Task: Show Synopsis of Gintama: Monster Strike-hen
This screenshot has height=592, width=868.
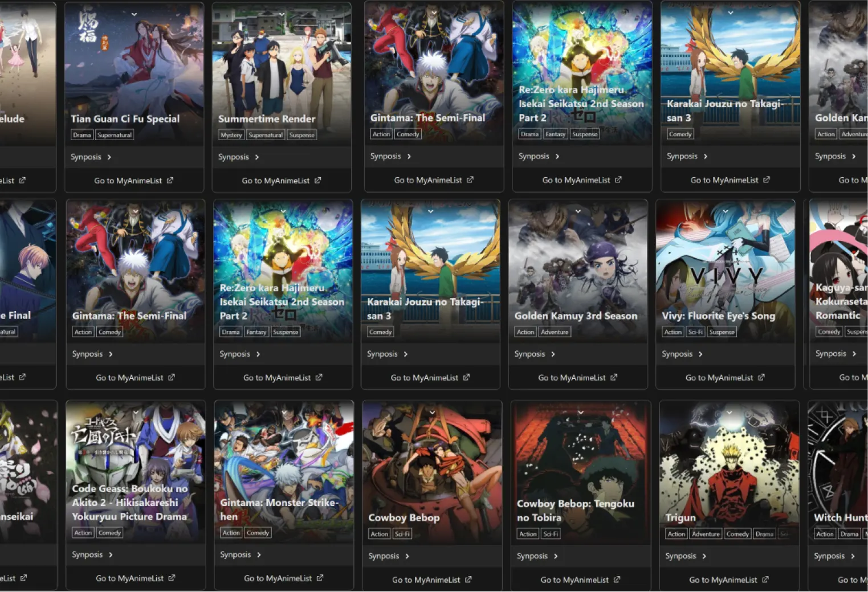Action: pos(241,554)
